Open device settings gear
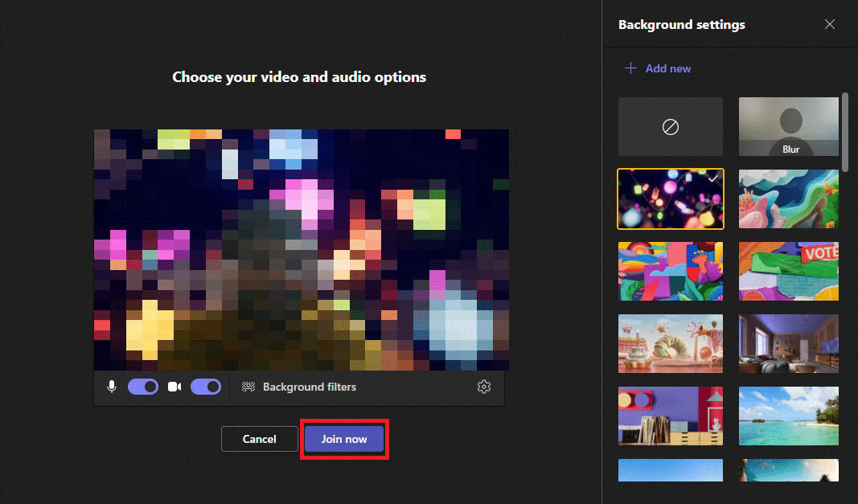Image resolution: width=858 pixels, height=504 pixels. (x=484, y=387)
